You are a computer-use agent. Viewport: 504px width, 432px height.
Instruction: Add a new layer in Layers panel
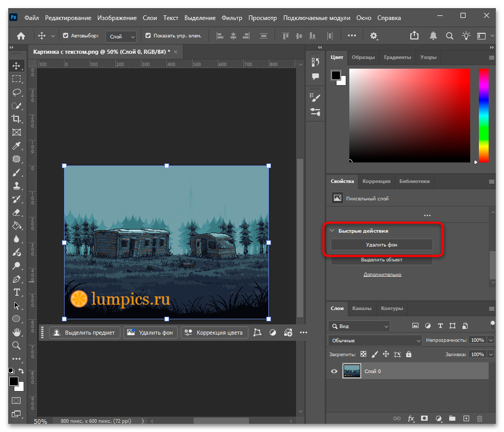coord(466,418)
